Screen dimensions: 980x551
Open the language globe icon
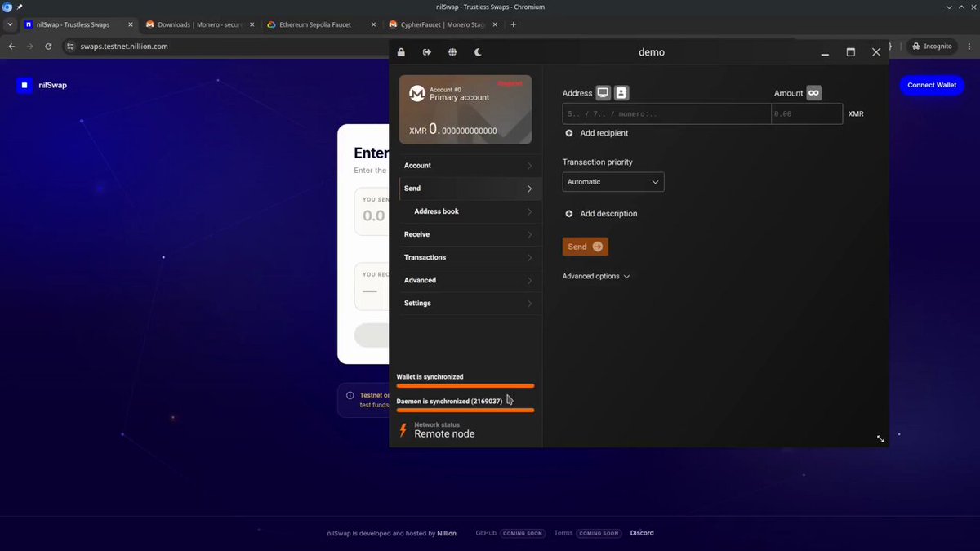pos(452,52)
